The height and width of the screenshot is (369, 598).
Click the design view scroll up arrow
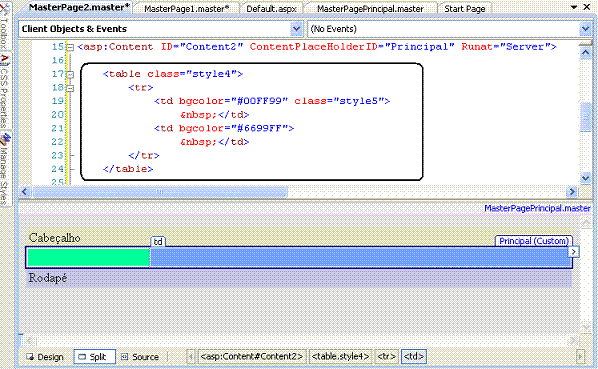(585, 222)
